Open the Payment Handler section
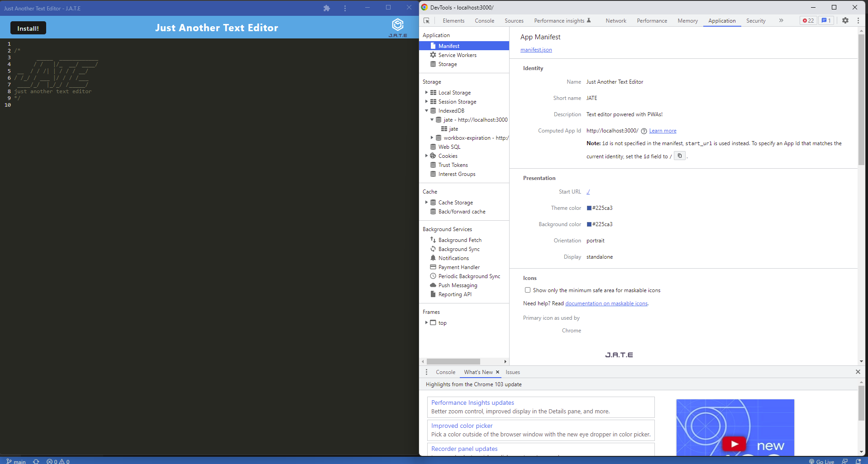 (459, 267)
